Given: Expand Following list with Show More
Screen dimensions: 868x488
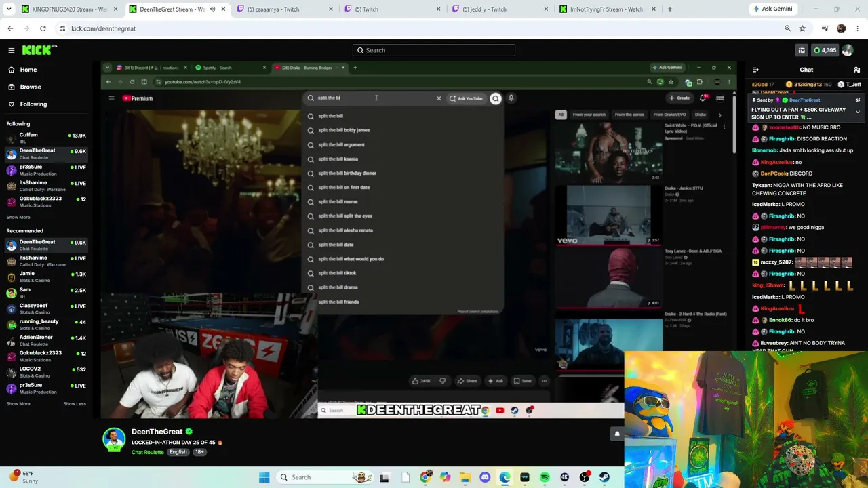Looking at the screenshot, I should point(18,218).
